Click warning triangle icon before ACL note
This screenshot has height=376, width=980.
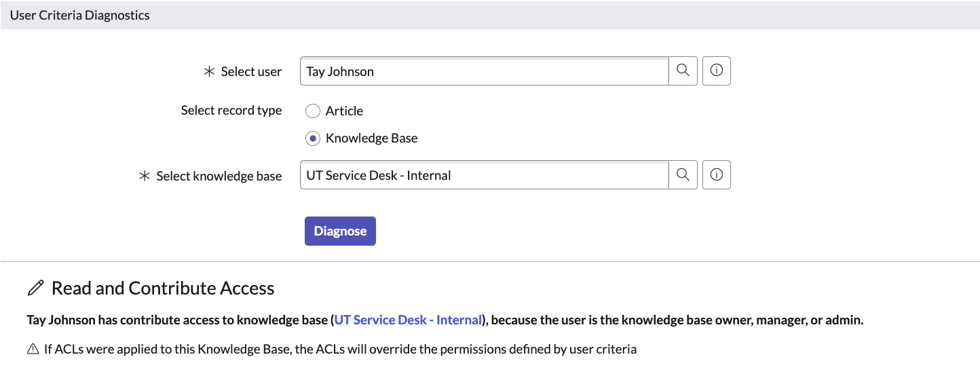[33, 350]
